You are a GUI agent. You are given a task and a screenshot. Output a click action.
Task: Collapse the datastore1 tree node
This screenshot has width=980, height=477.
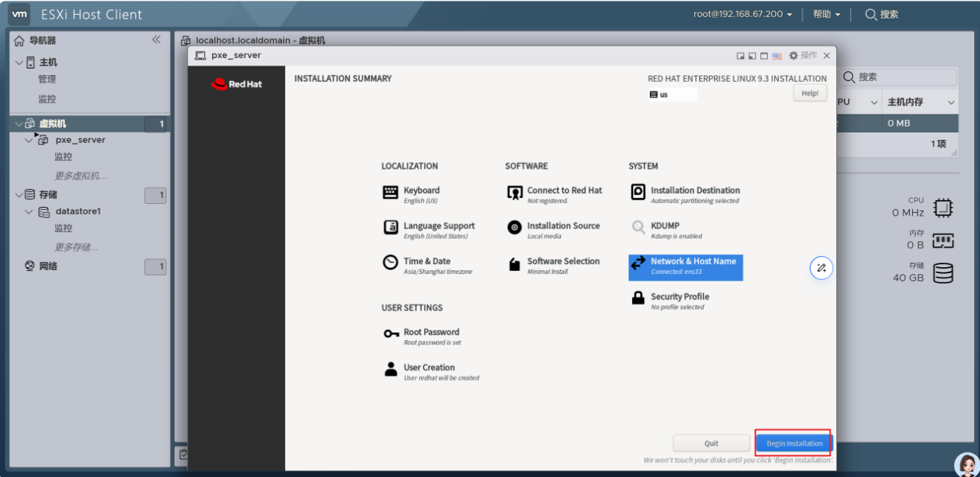pyautogui.click(x=29, y=211)
